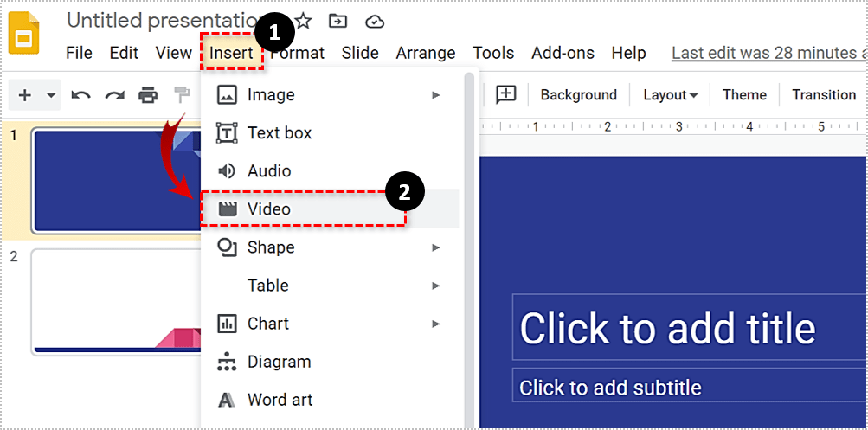Screen dimensions: 868x430
Task: Click the title placeholder text box
Action: point(688,328)
